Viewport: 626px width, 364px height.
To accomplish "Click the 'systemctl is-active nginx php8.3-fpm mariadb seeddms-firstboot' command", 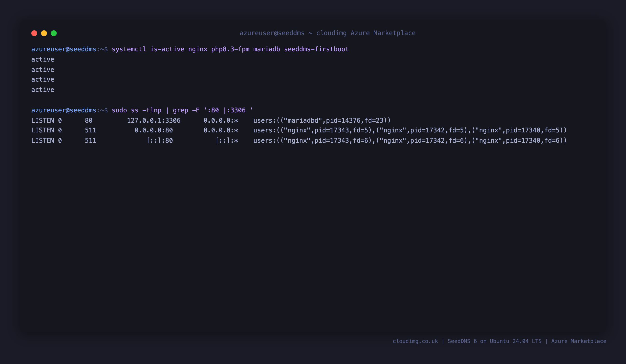I will (x=230, y=49).
